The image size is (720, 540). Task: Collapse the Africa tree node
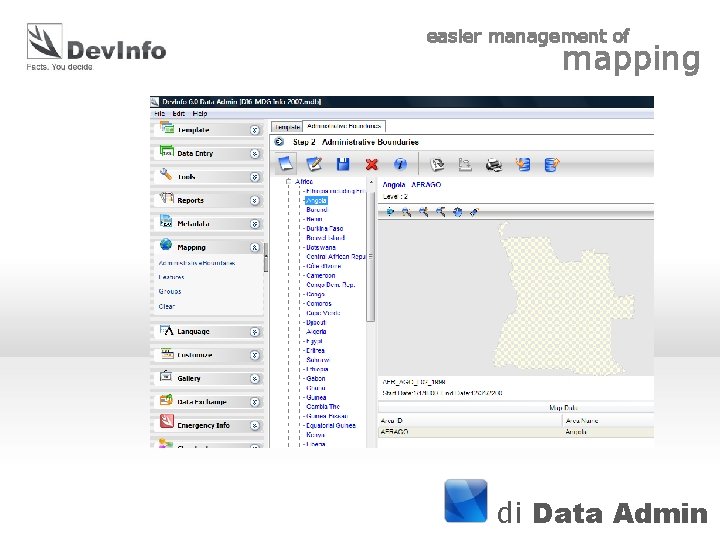(288, 181)
